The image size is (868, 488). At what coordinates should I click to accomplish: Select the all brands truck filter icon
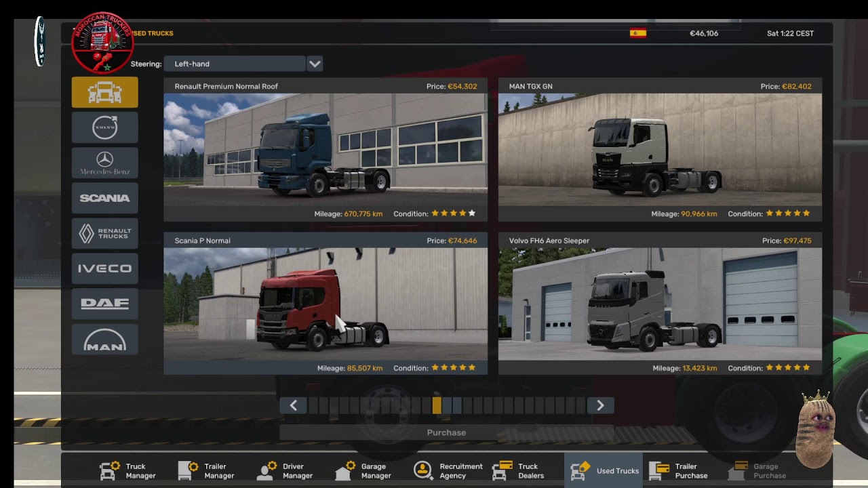pos(104,92)
